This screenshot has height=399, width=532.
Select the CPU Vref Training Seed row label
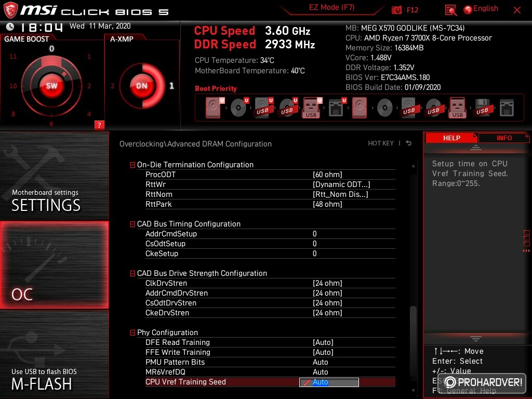pyautogui.click(x=185, y=382)
